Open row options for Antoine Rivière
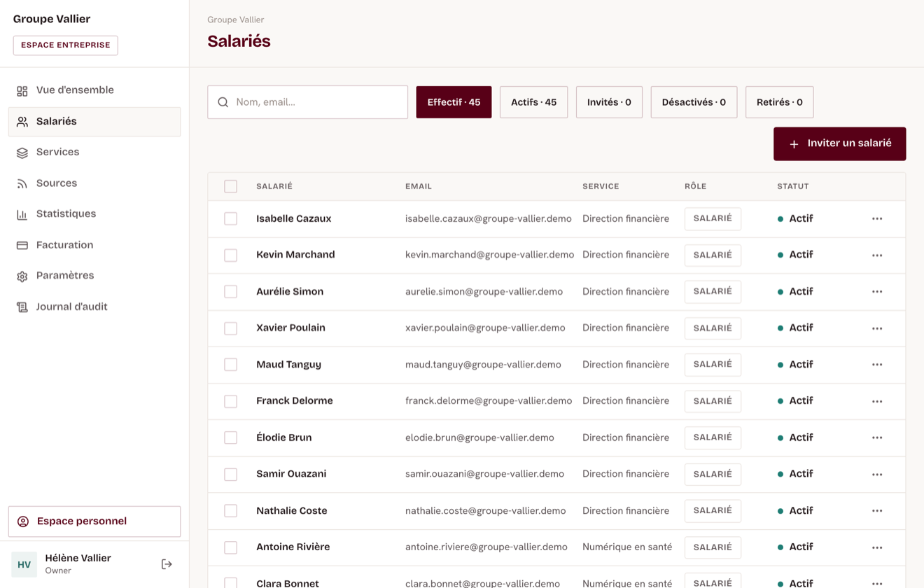 tap(877, 547)
